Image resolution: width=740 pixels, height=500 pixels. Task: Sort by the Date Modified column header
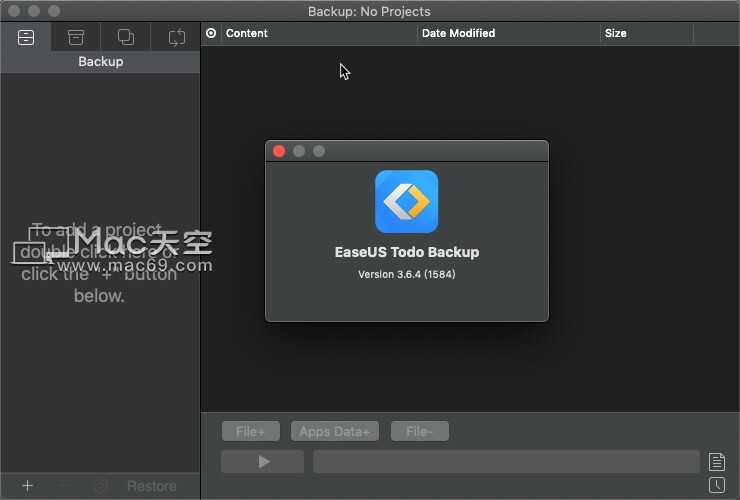pyautogui.click(x=458, y=33)
